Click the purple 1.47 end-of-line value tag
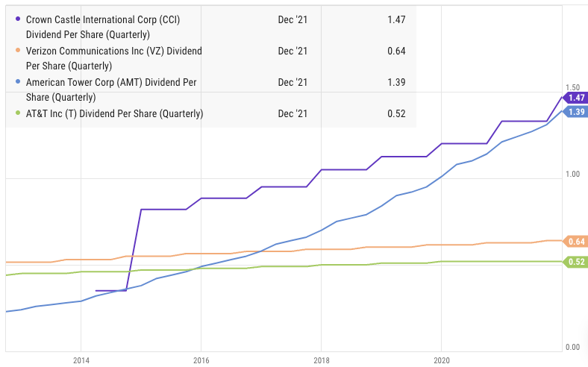 pyautogui.click(x=575, y=98)
